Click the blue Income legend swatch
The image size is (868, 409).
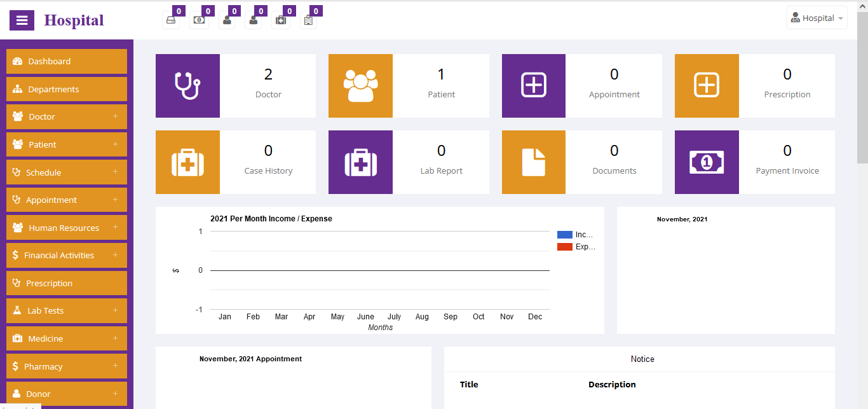pyautogui.click(x=565, y=235)
